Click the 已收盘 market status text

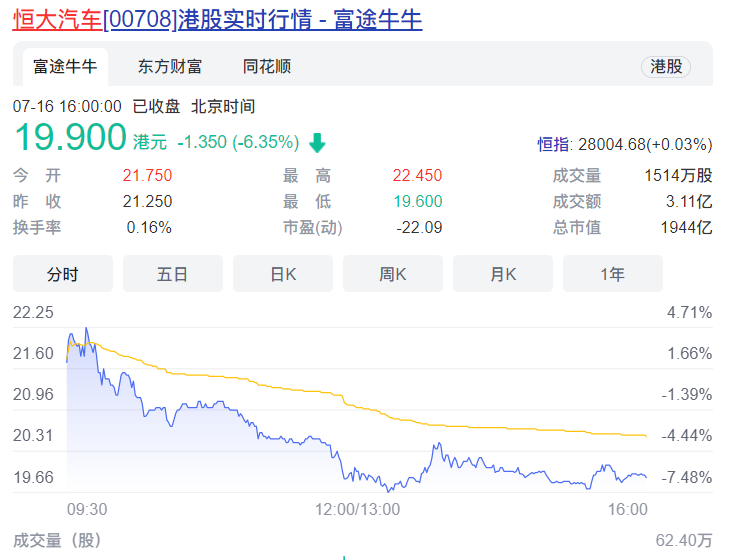point(156,106)
